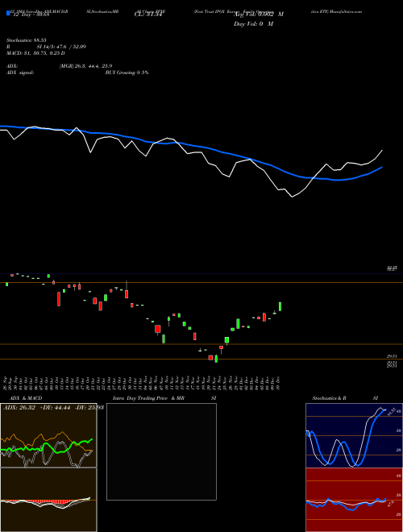Viewport: 403px width, 532px height.
Task: Click the "CL: 31.34" closing price text
Action: click(x=148, y=15)
